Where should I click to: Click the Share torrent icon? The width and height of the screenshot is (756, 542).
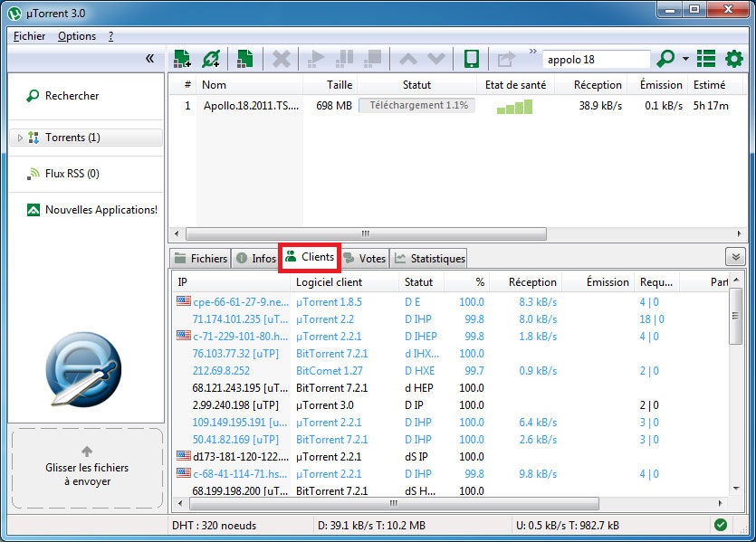[x=506, y=59]
